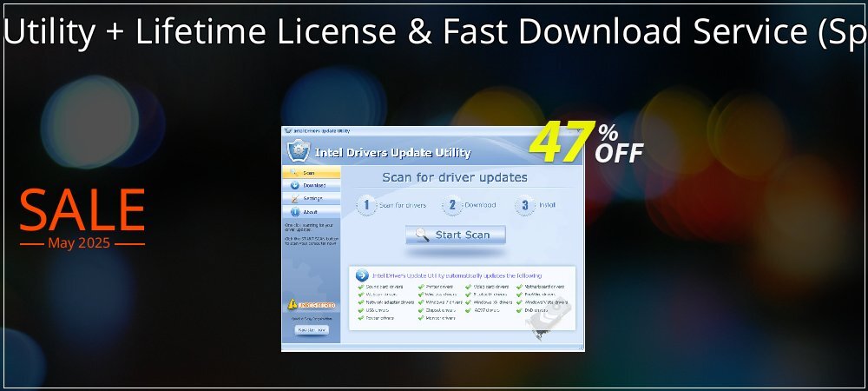Screen dimensions: 868x391
Task: Click the 'Scan for drivers' step label
Action: click(x=403, y=205)
